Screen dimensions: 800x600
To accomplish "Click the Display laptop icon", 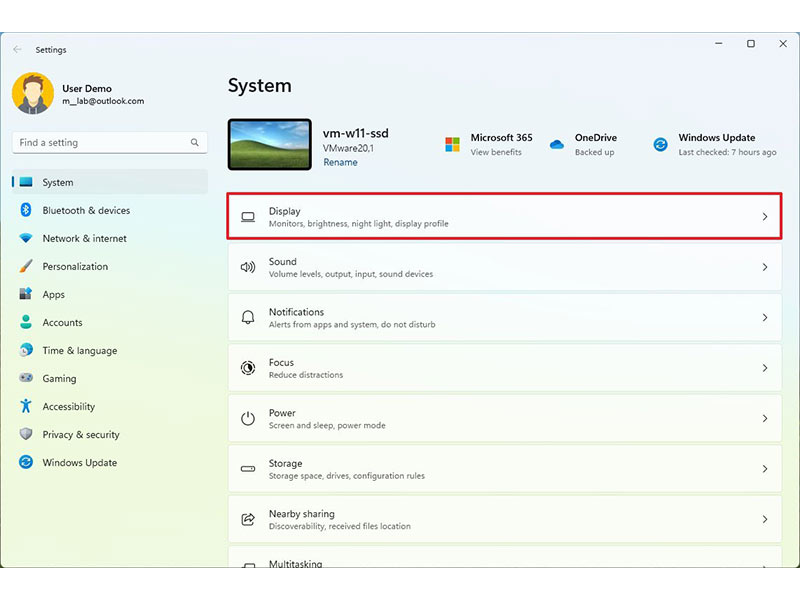I will [x=248, y=217].
